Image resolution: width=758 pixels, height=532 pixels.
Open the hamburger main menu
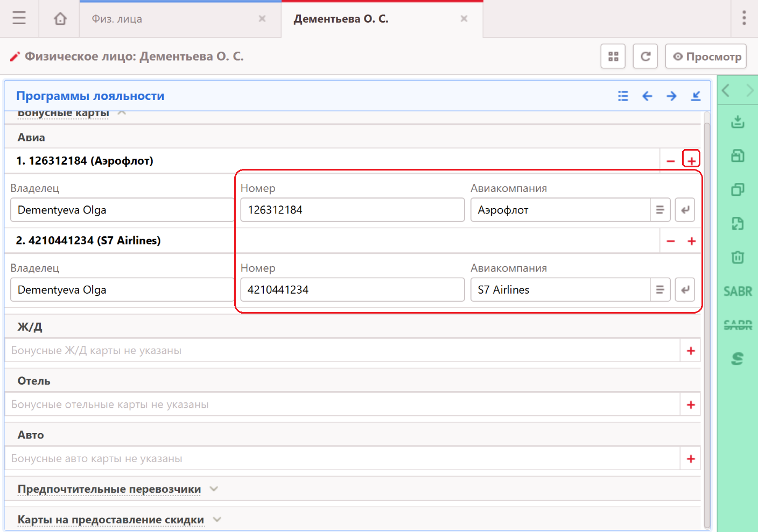coord(19,19)
